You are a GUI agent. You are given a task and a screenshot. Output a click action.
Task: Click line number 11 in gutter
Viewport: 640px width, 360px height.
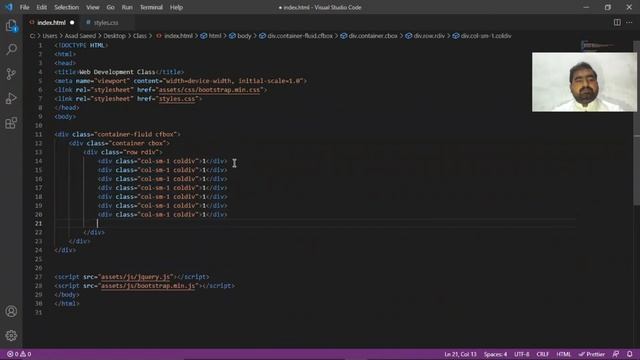click(38, 134)
